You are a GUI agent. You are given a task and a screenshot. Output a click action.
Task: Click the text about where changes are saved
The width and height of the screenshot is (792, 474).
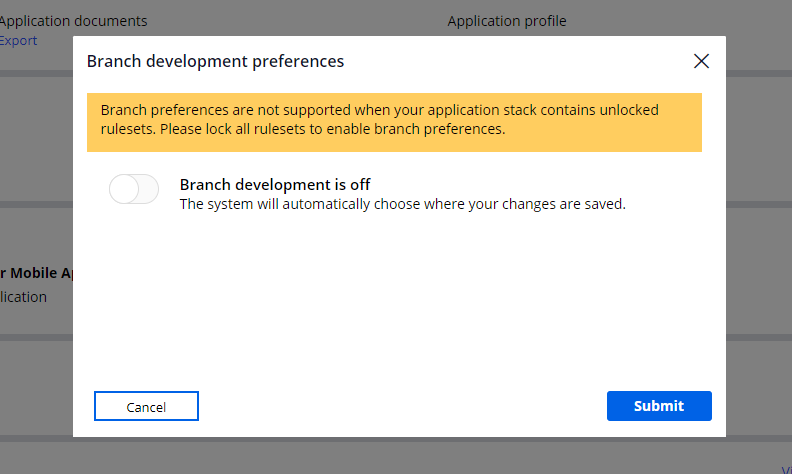(x=402, y=204)
